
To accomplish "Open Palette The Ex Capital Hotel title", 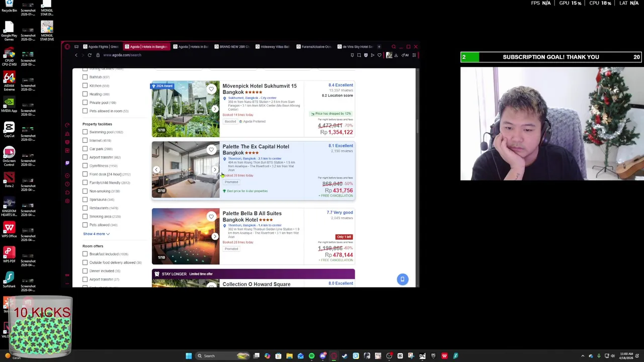I will coord(256,150).
